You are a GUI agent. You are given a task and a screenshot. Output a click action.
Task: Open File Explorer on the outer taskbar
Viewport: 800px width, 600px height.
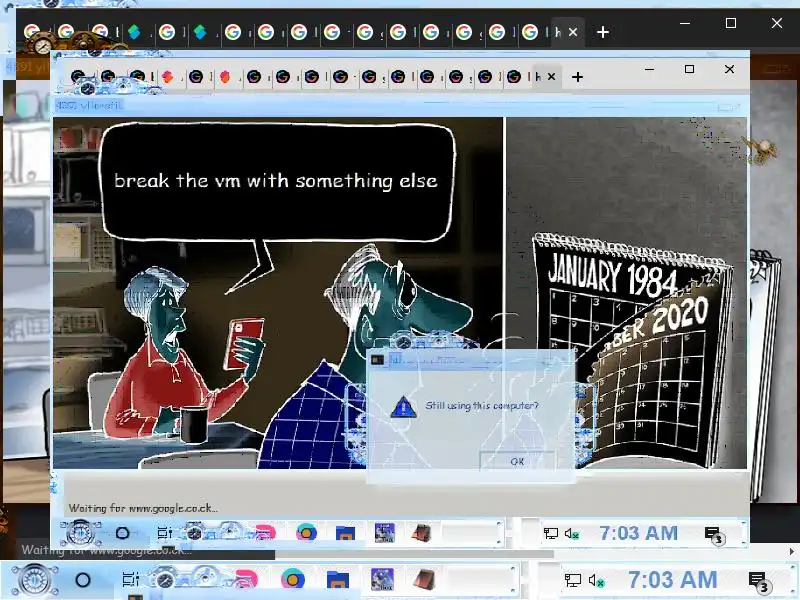pos(338,580)
